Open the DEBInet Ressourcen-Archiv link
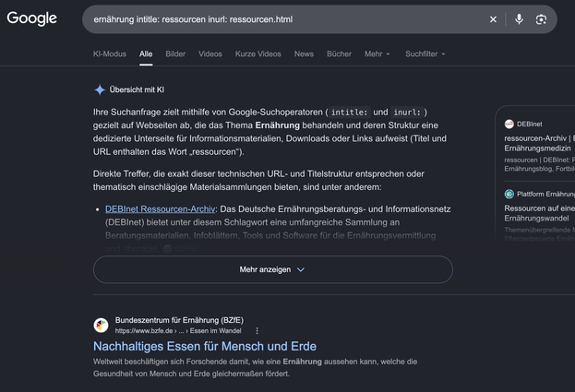575x392 pixels. pos(160,208)
